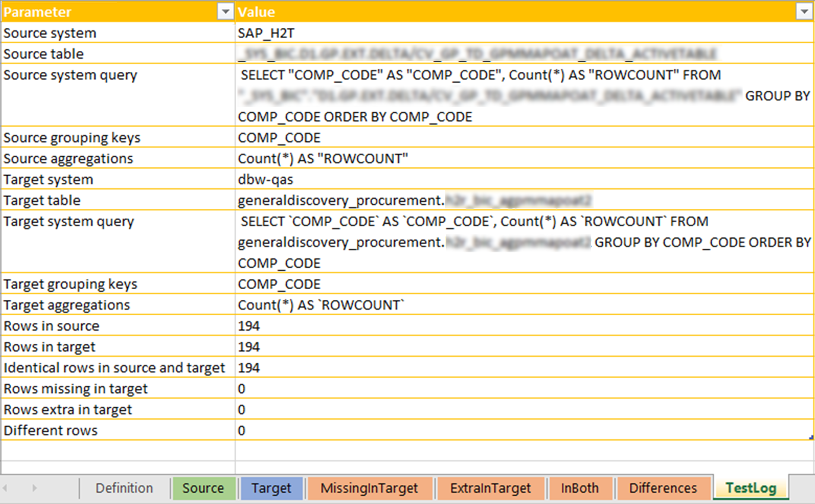Open the InBoth sheet tab
The width and height of the screenshot is (815, 504).
[580, 488]
